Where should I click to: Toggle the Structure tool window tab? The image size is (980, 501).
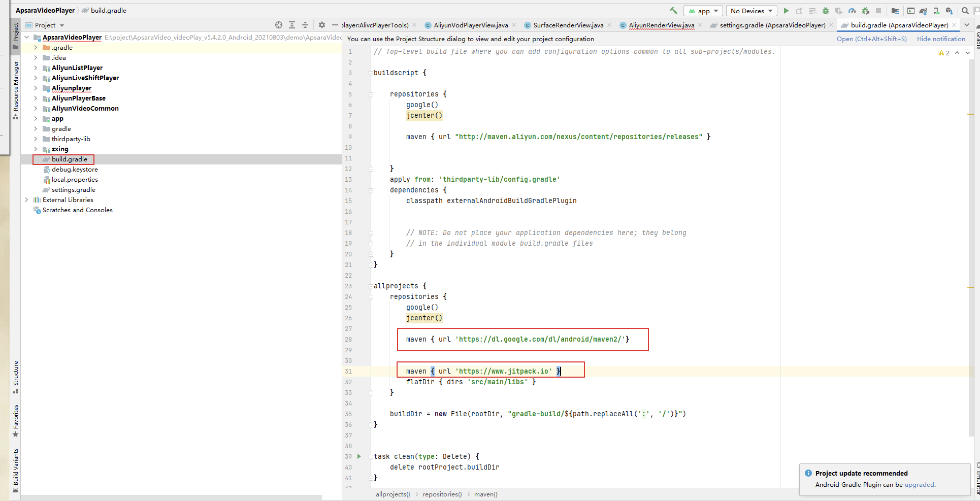[x=16, y=377]
